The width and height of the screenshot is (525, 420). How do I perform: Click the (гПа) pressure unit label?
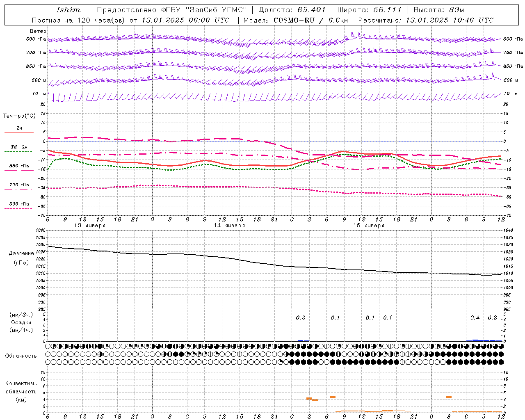coord(21,262)
